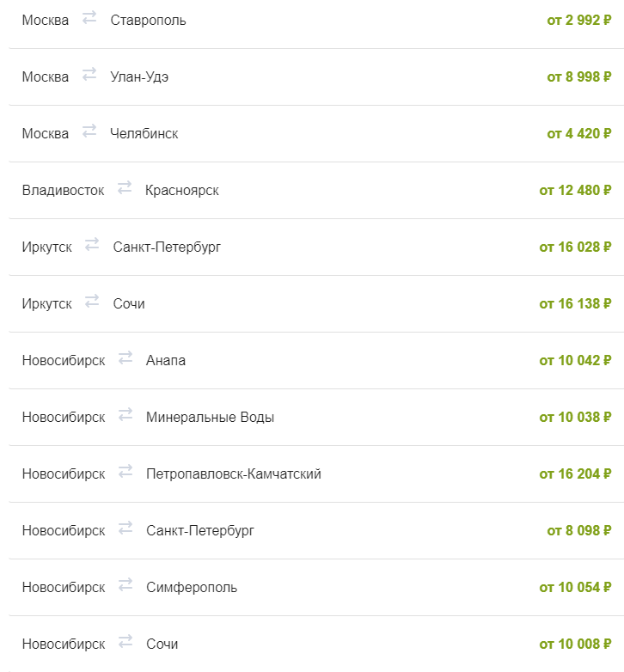This screenshot has height=672, width=624.
Task: Click swap arrows icon in Новосибирск–Симферополь row
Action: [125, 584]
